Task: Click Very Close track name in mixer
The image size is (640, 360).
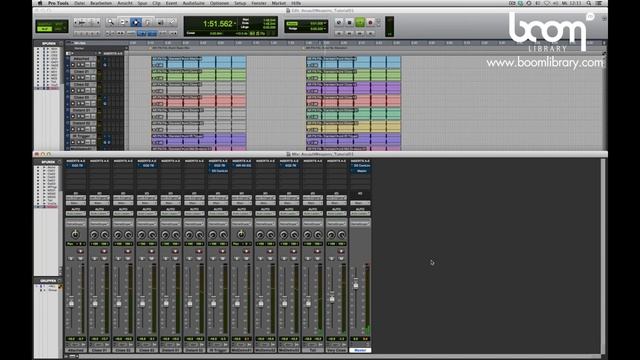Action: (x=336, y=350)
